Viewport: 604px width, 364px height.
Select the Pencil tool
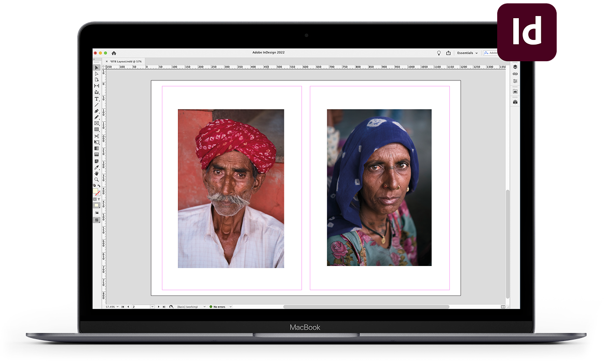[97, 117]
